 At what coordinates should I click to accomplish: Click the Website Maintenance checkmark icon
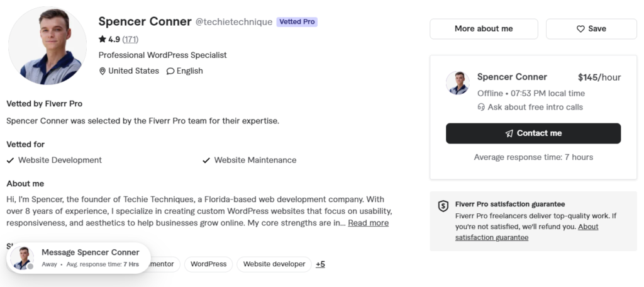coord(206,160)
